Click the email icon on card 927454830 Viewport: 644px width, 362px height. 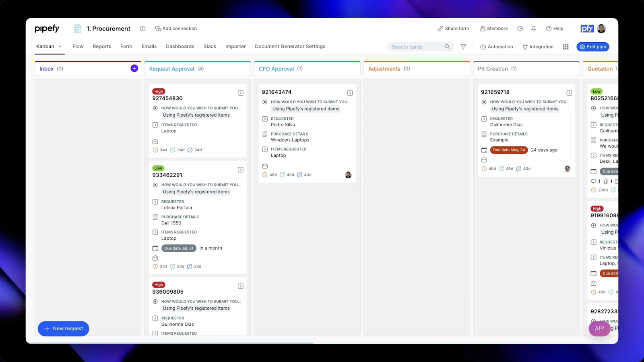[x=155, y=142]
